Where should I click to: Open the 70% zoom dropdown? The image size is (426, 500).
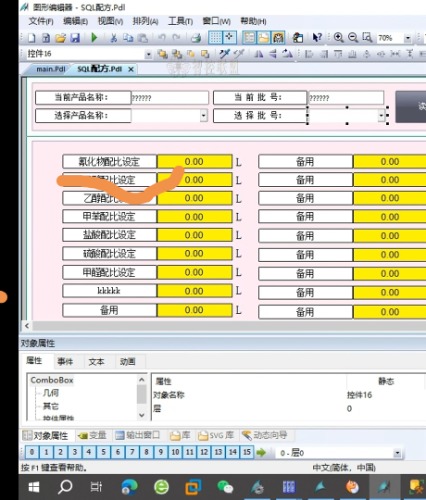point(407,38)
